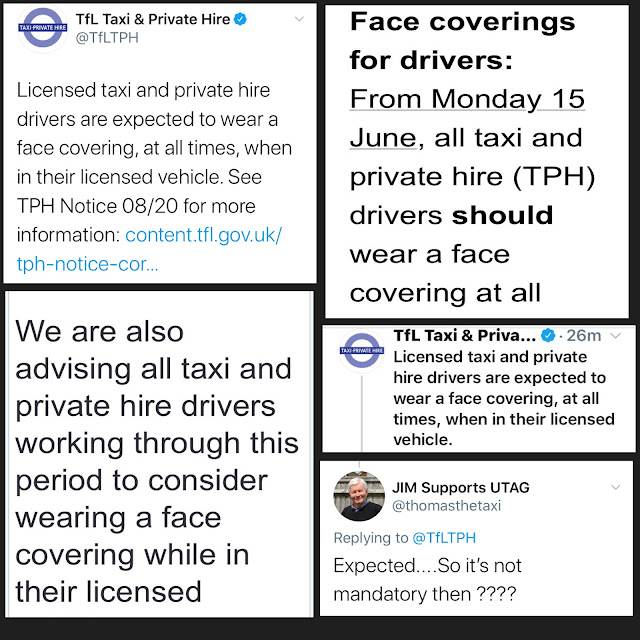Screen dimensions: 640x640
Task: Open JIM Supports UTAG profile photo
Action: (x=359, y=496)
